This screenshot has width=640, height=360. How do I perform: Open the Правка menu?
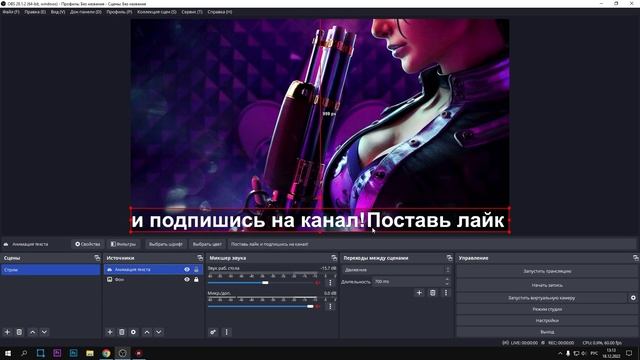35,12
